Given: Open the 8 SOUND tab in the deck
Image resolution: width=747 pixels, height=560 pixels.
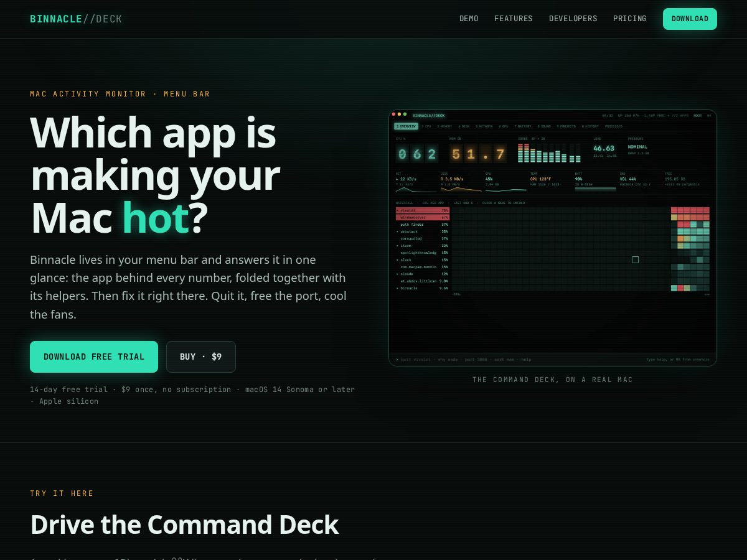Looking at the screenshot, I should 544,126.
